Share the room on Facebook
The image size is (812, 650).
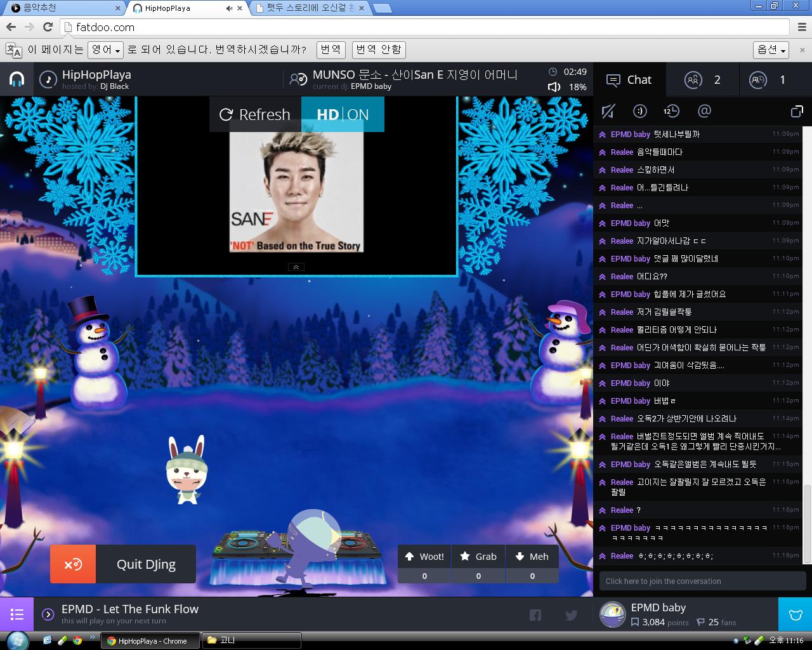pyautogui.click(x=535, y=614)
